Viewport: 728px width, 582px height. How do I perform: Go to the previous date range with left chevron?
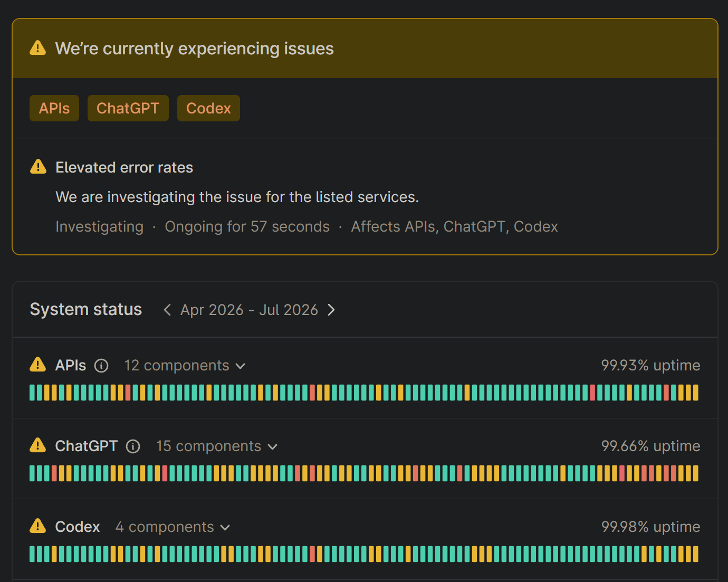pyautogui.click(x=167, y=310)
